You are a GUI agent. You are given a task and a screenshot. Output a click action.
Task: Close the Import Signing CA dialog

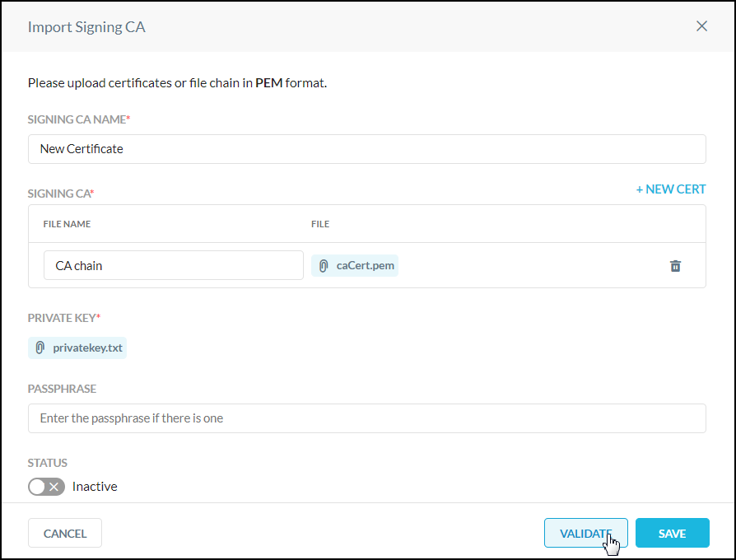[x=701, y=26]
